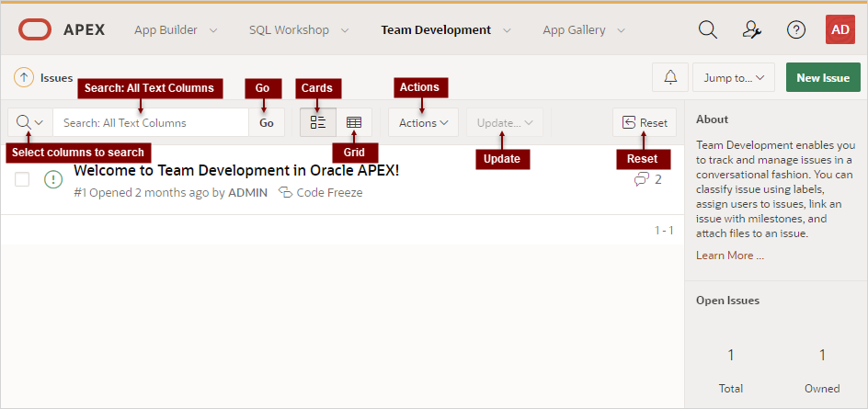
Task: Click the About heading in sidebar
Action: click(x=712, y=119)
